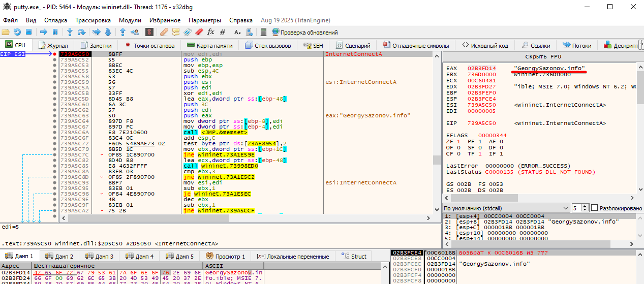This screenshot has height=284, width=644.
Task: Click the Step Over toolbar icon
Action: click(82, 32)
